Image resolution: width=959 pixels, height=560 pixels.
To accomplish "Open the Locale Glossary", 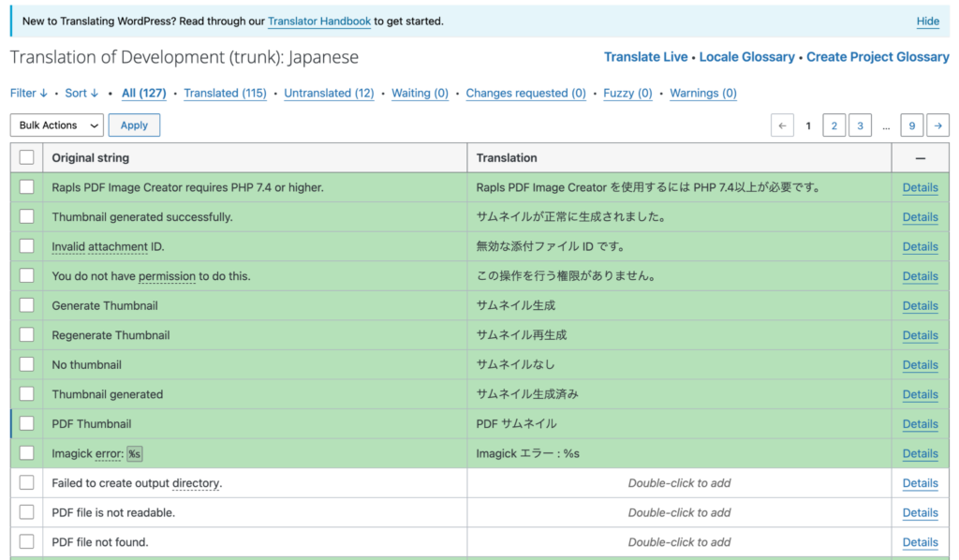I will click(747, 56).
